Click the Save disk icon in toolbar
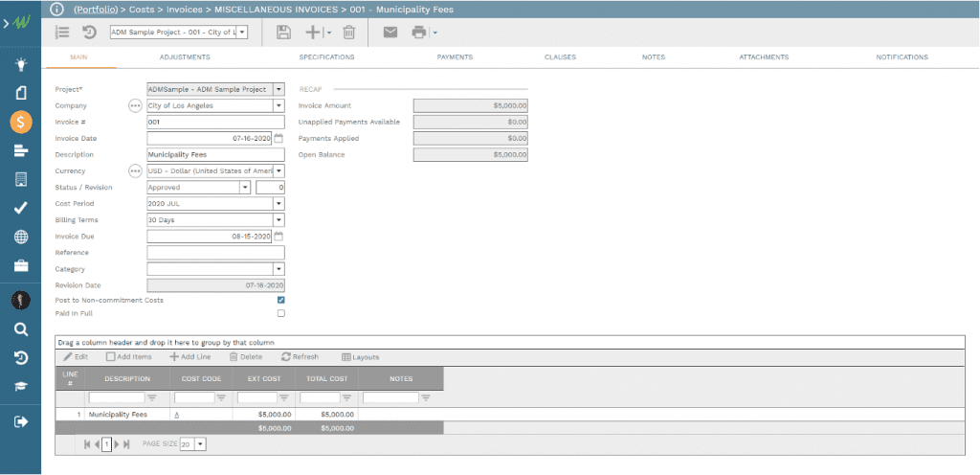The height and width of the screenshot is (475, 980). click(x=283, y=33)
